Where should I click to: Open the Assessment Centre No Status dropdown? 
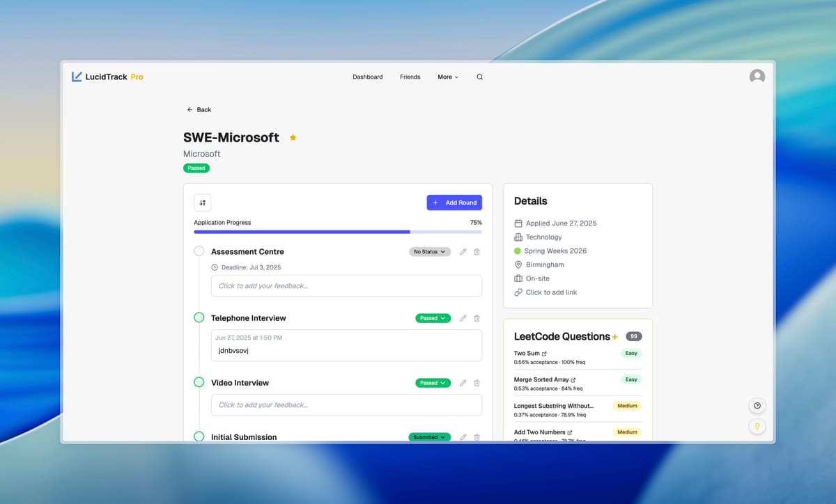click(430, 252)
